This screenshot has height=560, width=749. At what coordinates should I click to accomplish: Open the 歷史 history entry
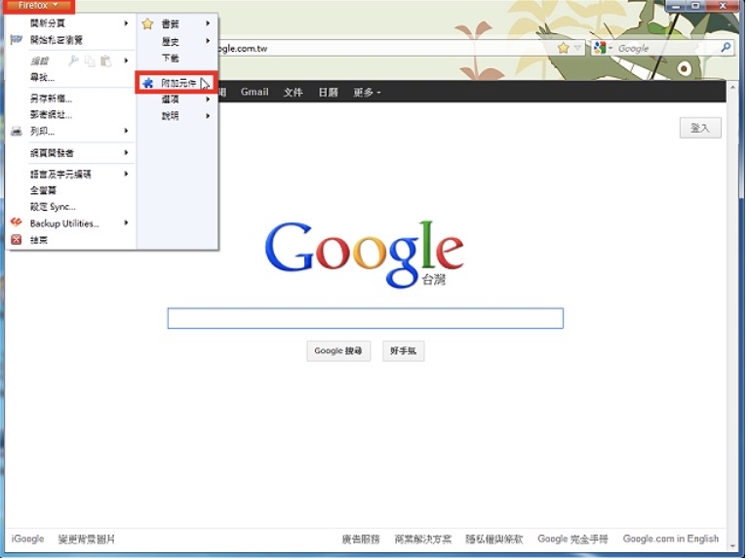click(170, 42)
